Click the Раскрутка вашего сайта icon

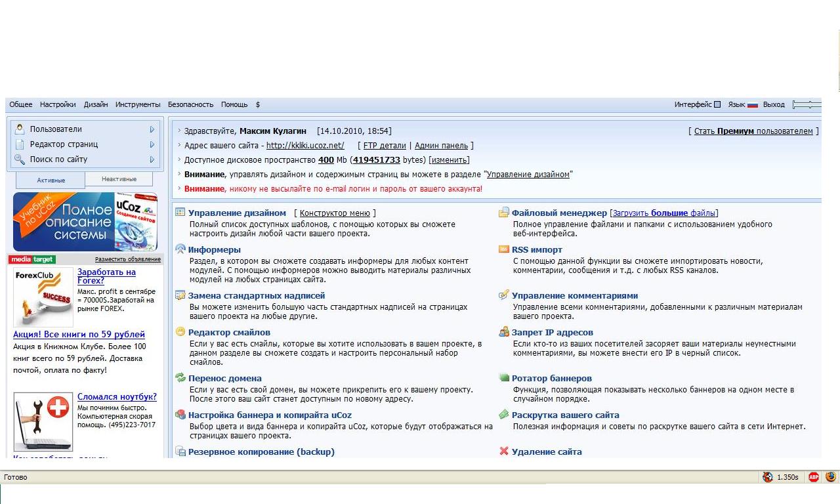tap(504, 415)
